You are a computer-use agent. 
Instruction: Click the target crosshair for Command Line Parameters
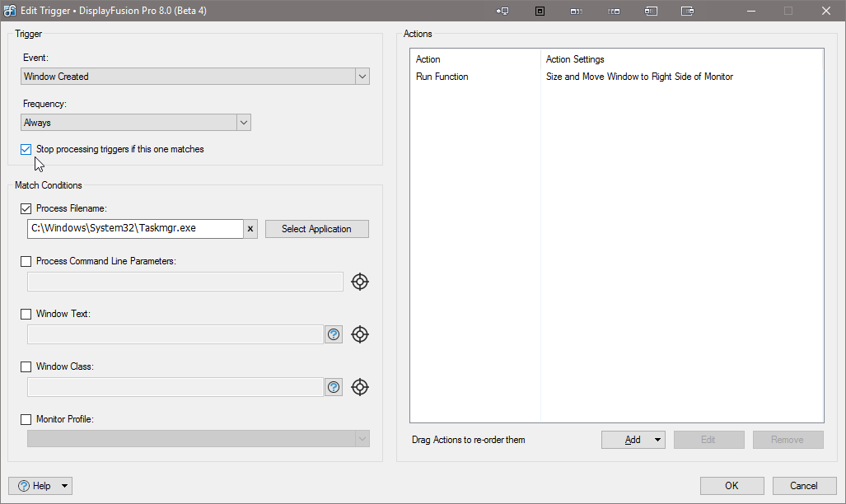360,282
